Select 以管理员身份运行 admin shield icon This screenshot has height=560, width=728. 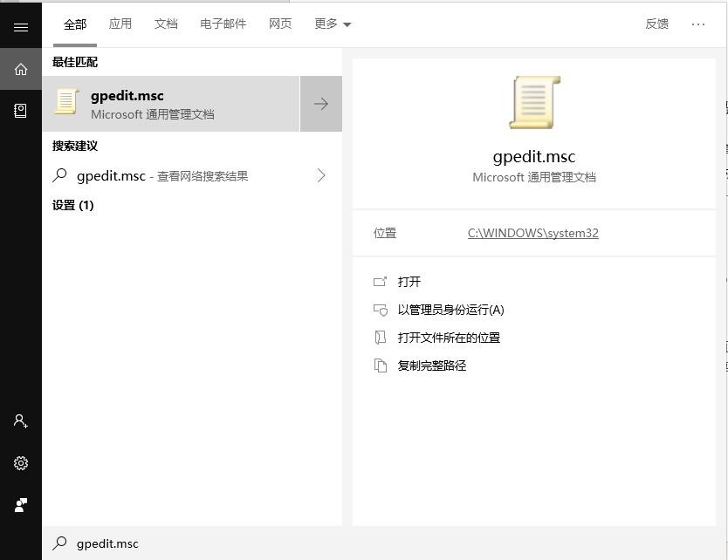[x=381, y=310]
